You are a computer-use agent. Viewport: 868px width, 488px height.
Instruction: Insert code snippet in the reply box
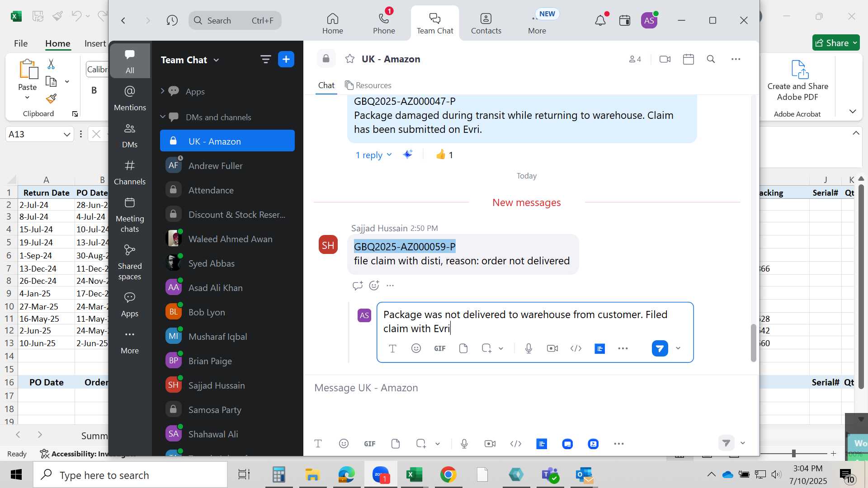576,348
